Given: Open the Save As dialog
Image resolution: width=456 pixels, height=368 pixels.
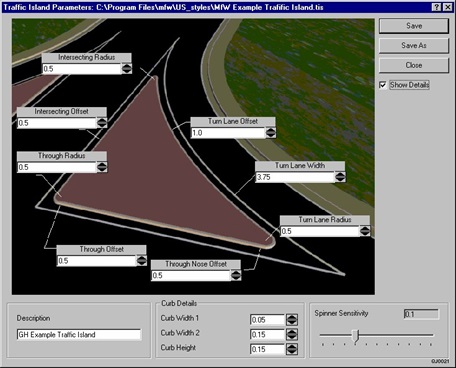Looking at the screenshot, I should coord(414,46).
